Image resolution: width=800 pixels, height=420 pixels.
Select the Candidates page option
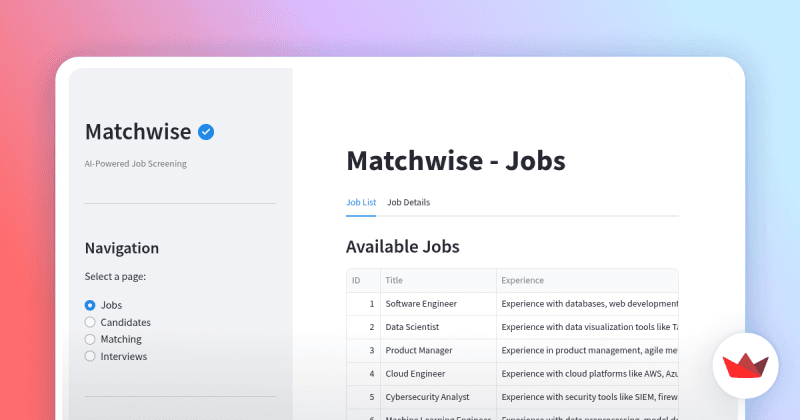click(x=90, y=322)
